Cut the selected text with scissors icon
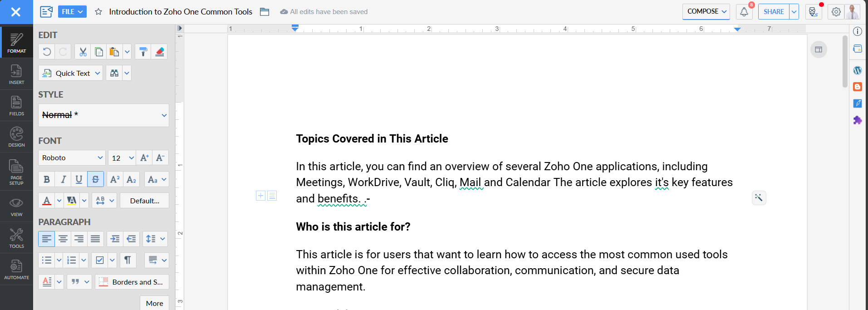This screenshot has height=310, width=868. click(x=83, y=52)
